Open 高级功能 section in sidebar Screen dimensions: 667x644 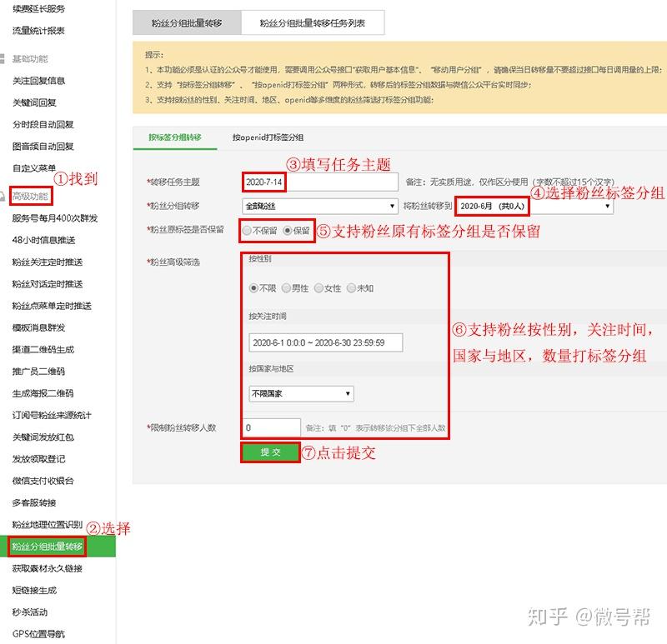[31, 196]
